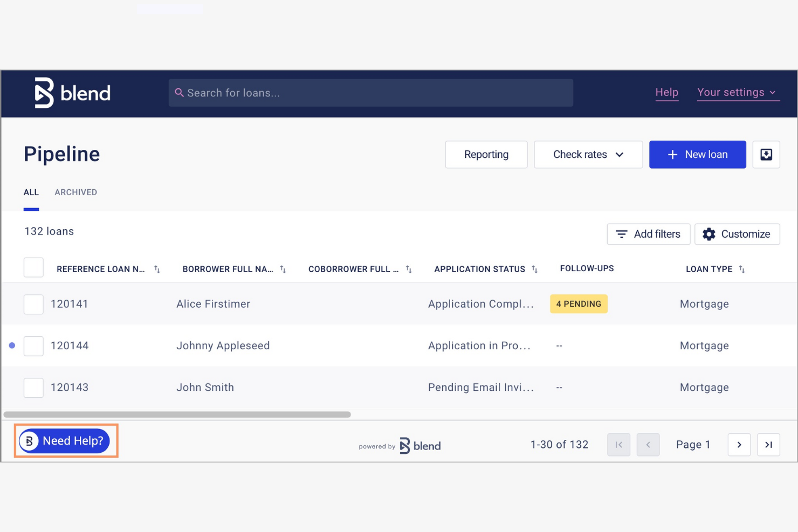Check the row for Alice Firstimer
This screenshot has width=798, height=532.
(x=33, y=304)
